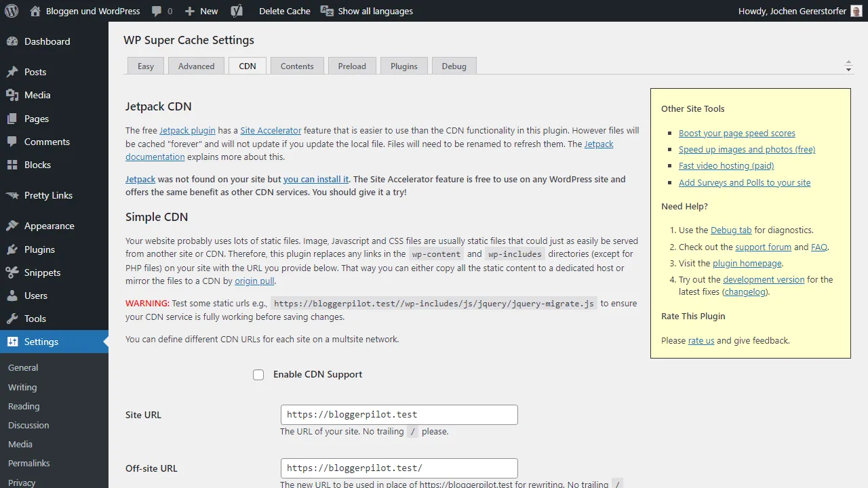Toggle the tabs overflow arrows at right
This screenshot has height=488, width=868.
(x=848, y=66)
